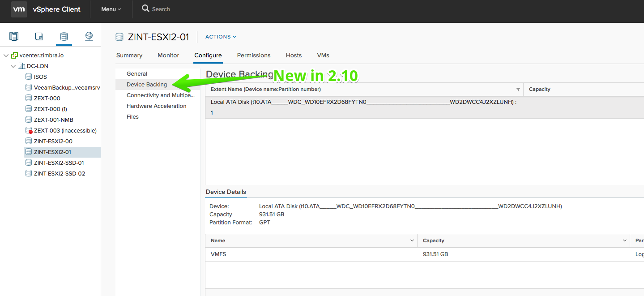
Task: Select the ZINT-ESXi2-SSD-02 datastore
Action: click(x=60, y=173)
